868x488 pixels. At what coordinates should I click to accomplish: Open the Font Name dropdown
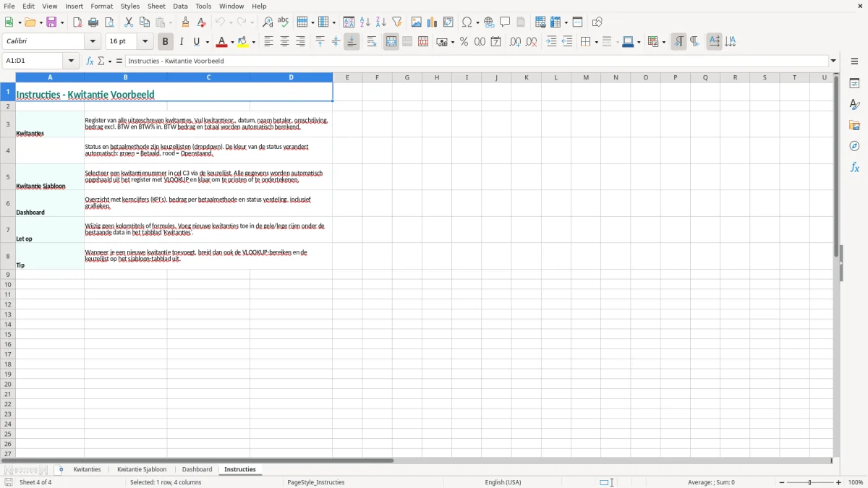(93, 42)
